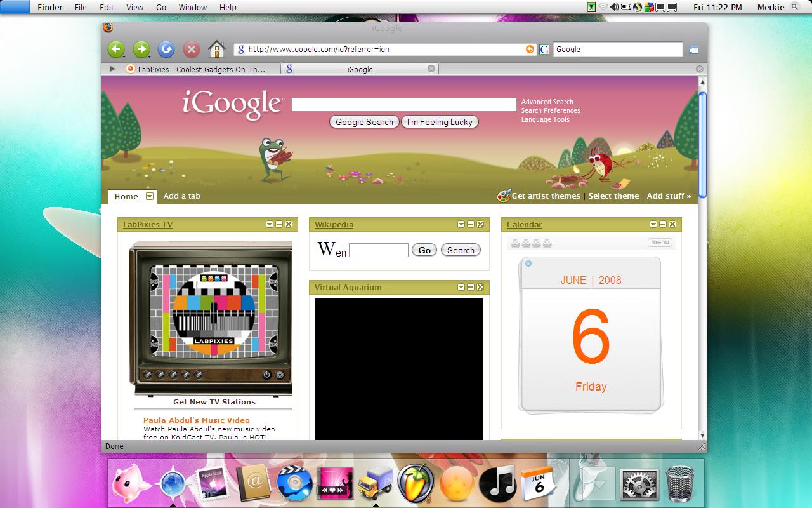The width and height of the screenshot is (812, 508).
Task: Toggle the sidebar panel icon in toolbar
Action: pyautogui.click(x=693, y=50)
